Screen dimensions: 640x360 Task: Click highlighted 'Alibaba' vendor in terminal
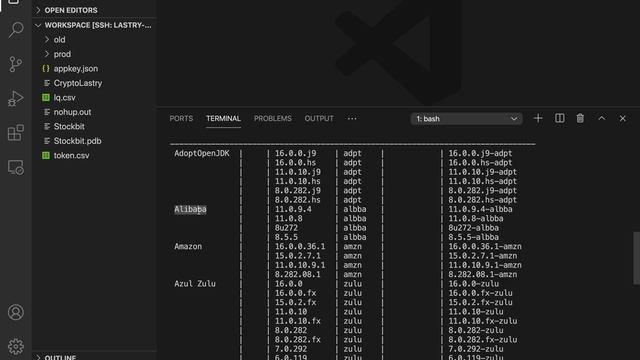coord(190,209)
